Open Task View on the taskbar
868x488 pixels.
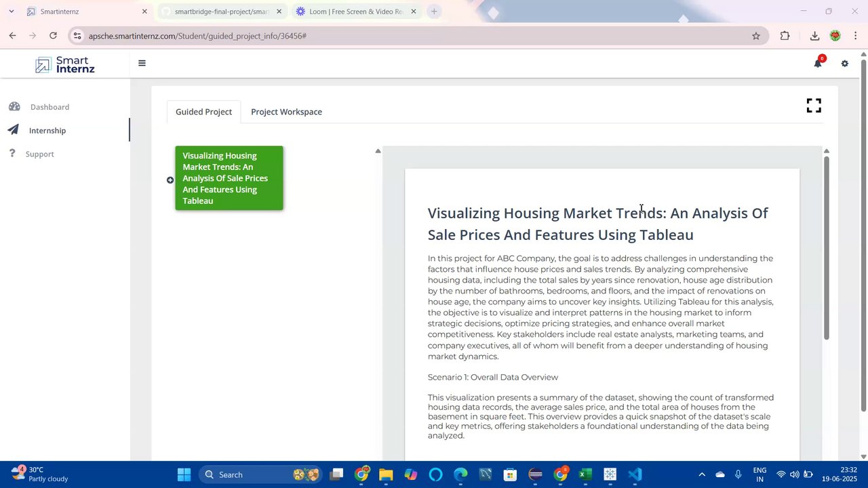(x=336, y=474)
